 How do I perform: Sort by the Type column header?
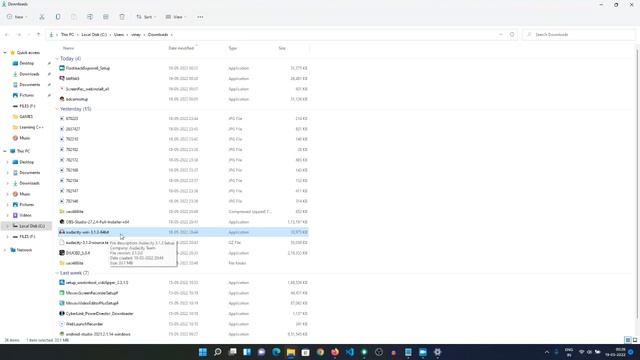click(233, 48)
